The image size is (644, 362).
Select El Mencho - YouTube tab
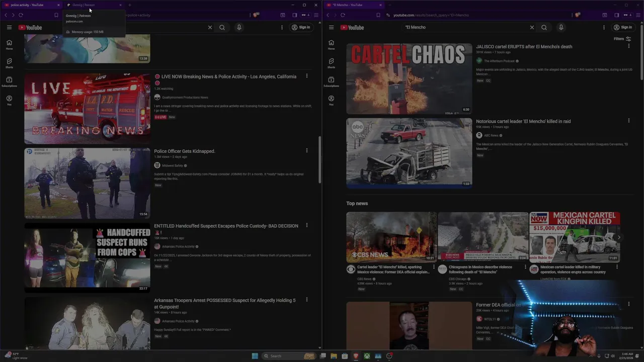pyautogui.click(x=354, y=5)
